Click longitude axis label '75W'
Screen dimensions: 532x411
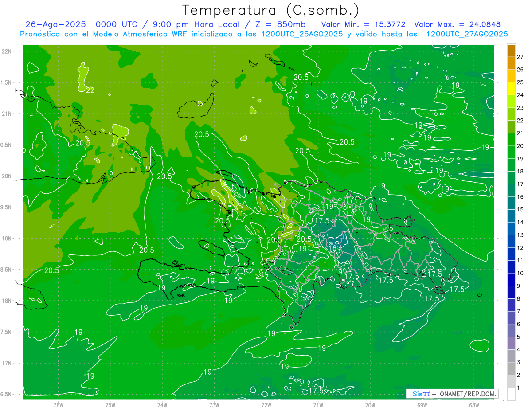tap(110, 405)
